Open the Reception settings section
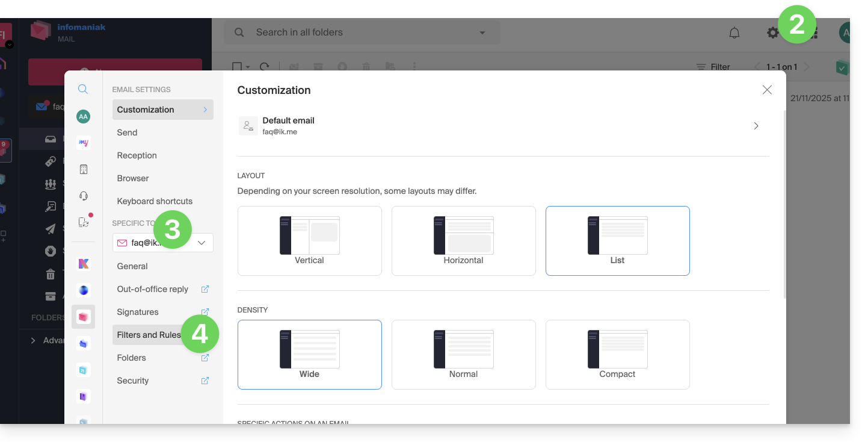Image resolution: width=868 pixels, height=442 pixels. tap(137, 155)
